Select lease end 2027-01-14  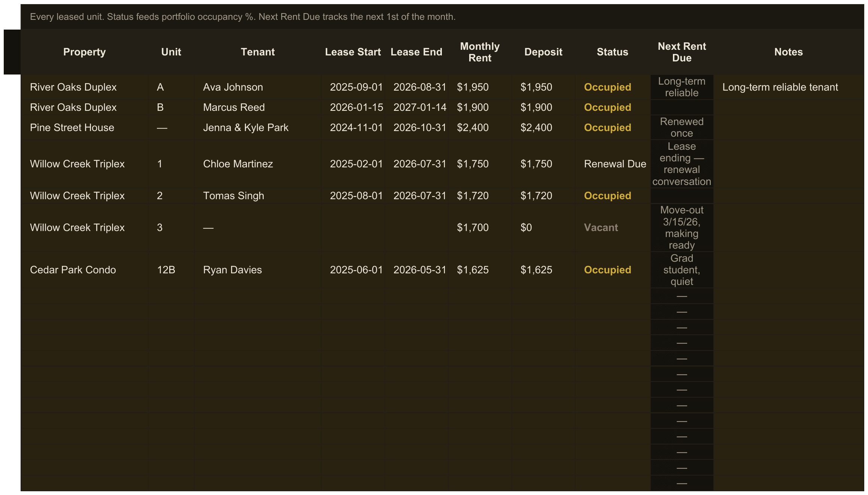click(x=416, y=107)
